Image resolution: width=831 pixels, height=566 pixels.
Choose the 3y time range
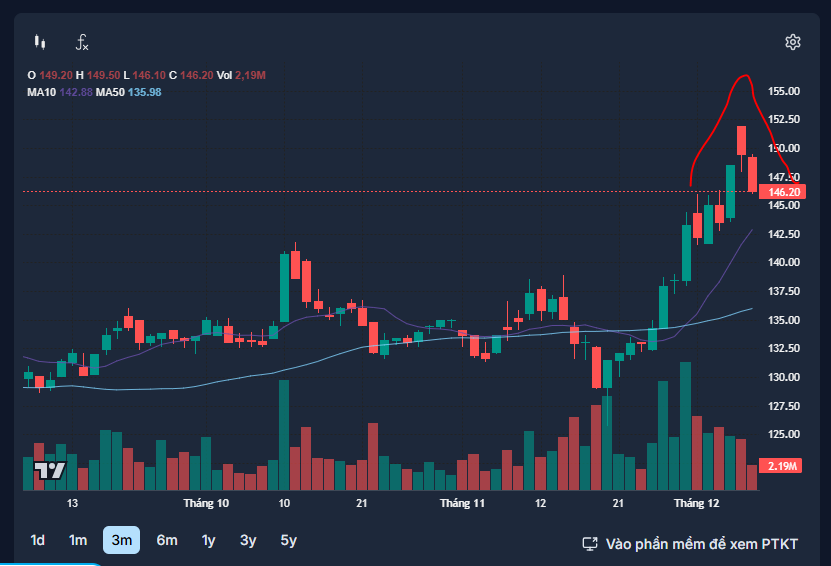(248, 540)
